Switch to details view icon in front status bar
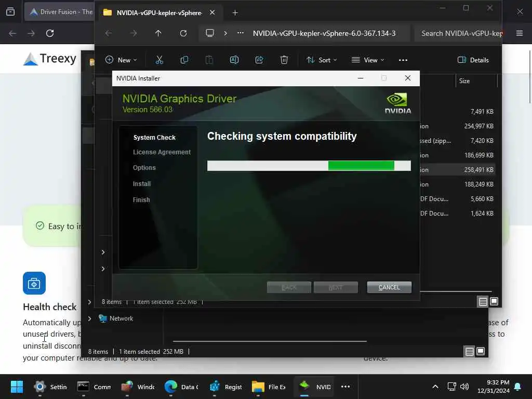The width and height of the screenshot is (532, 399). pos(483,302)
